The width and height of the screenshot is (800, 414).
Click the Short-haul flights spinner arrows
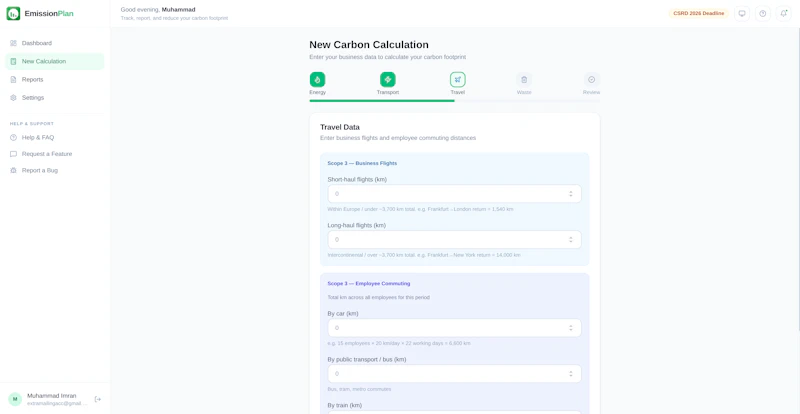coord(571,194)
